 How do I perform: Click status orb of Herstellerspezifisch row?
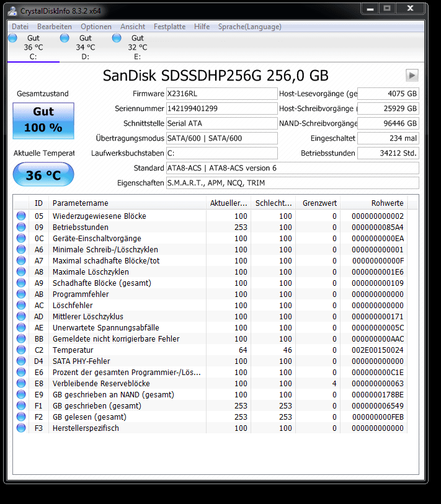tap(21, 428)
